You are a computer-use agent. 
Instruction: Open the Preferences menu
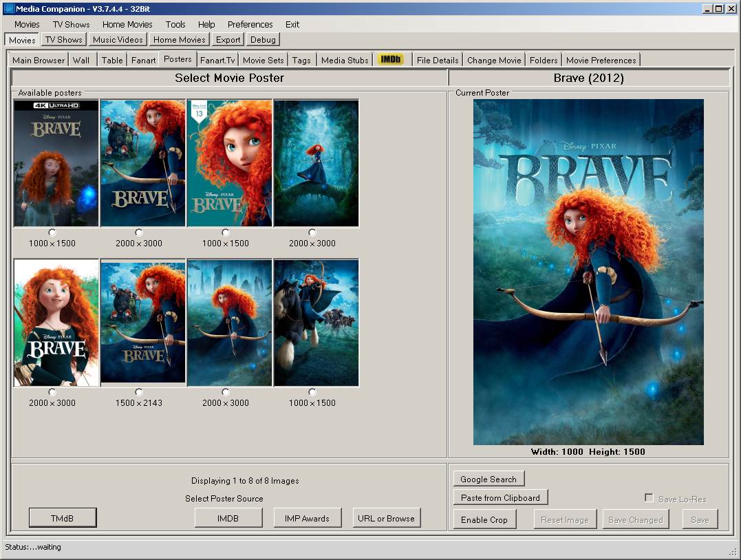[x=250, y=24]
